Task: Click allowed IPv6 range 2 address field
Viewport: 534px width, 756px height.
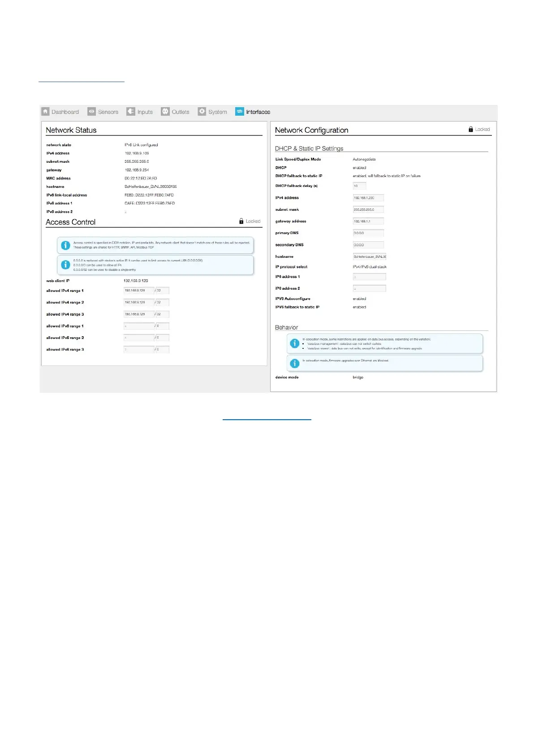Action: (139, 338)
